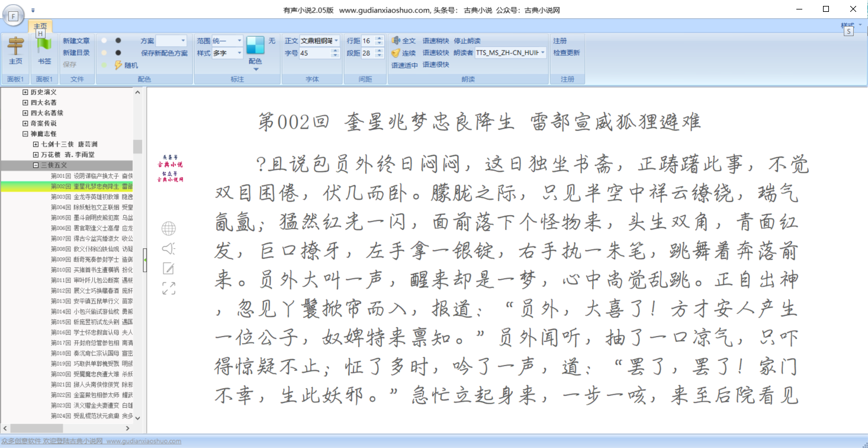
Task: Click the 新建目录 button
Action: click(x=76, y=53)
